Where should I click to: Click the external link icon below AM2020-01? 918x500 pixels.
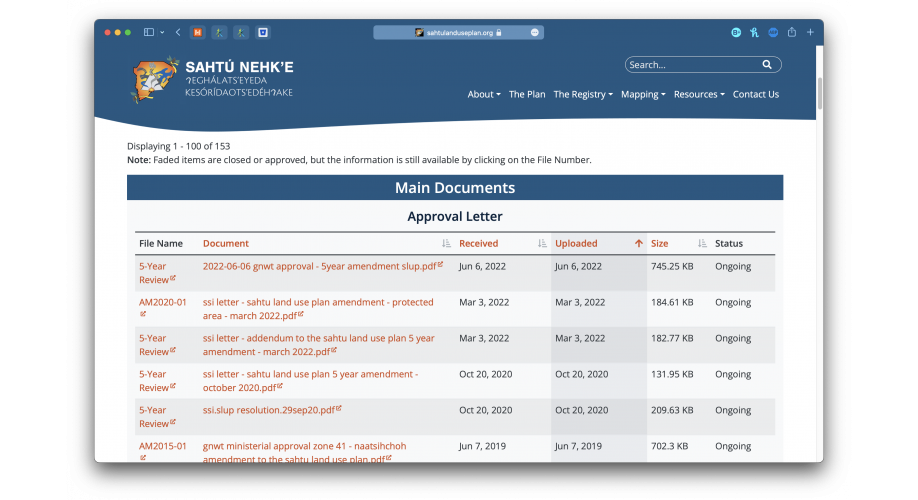[x=142, y=314]
